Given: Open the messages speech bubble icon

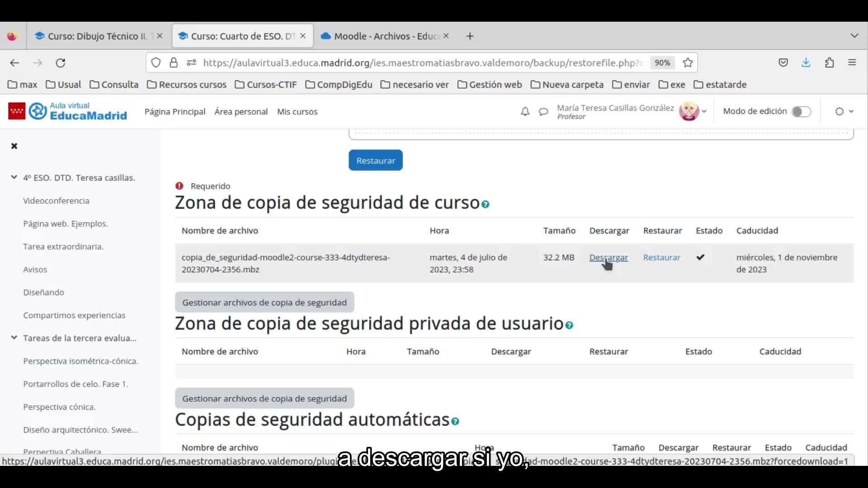Looking at the screenshot, I should coord(543,112).
